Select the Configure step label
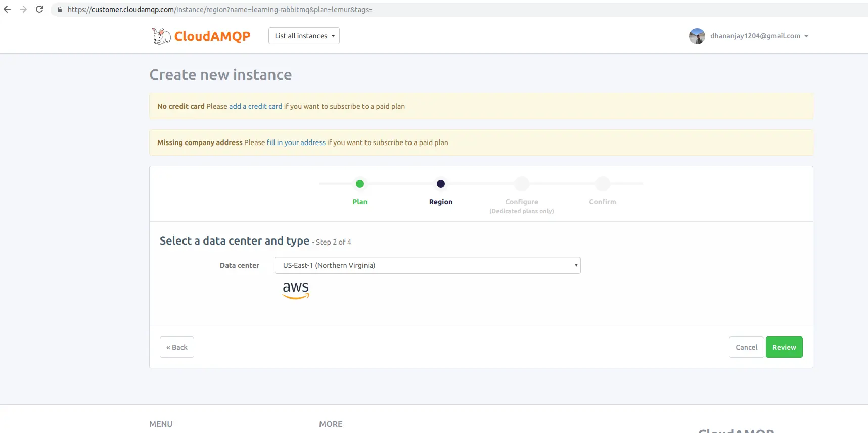The width and height of the screenshot is (868, 433). (x=522, y=202)
